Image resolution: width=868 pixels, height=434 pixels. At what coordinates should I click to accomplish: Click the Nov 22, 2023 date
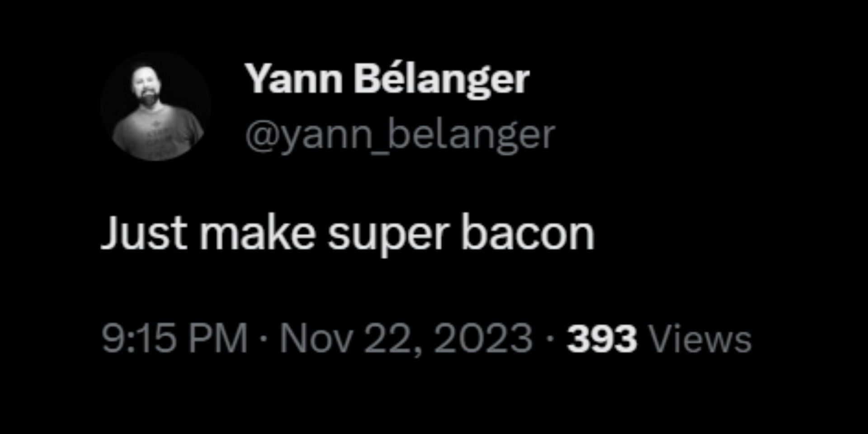pos(406,339)
